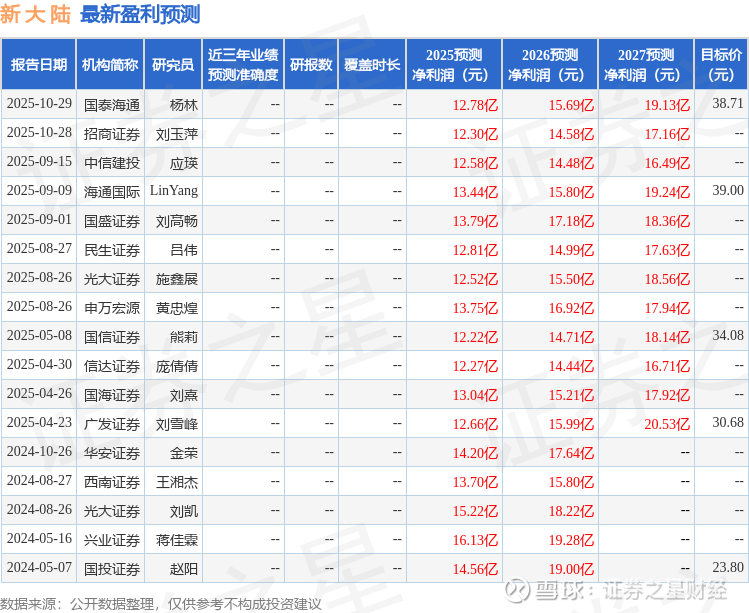
Task: Select researcher 施鑫展
Action: 177,279
